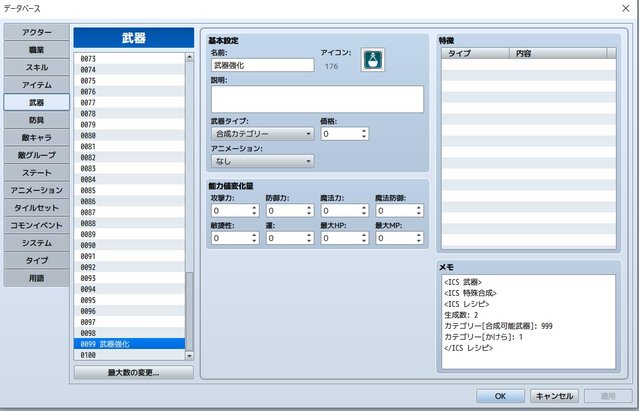The width and height of the screenshot is (639, 411).
Task: Adjust the 魔法力 stepper arrows
Action: 364,210
